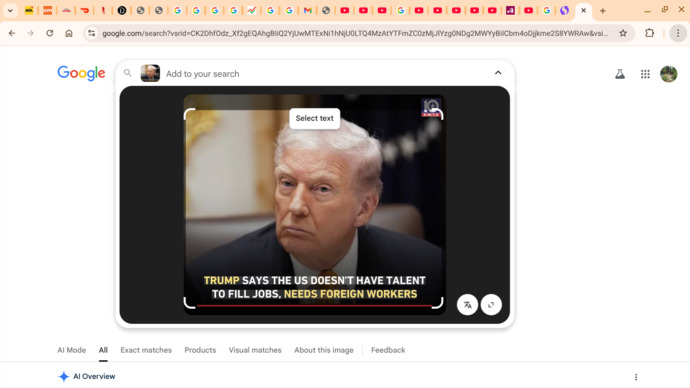Open the AI Overview three-dot options
690x388 pixels.
pyautogui.click(x=636, y=377)
